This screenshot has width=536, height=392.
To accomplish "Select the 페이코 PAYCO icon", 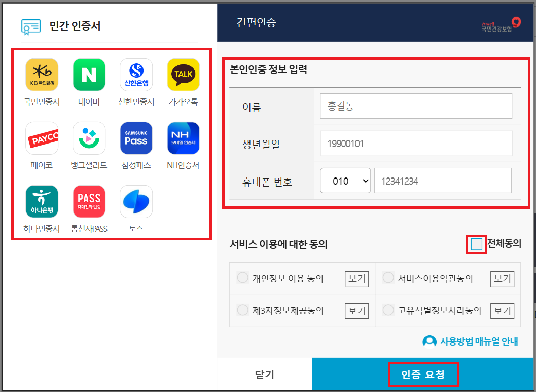I will 42,138.
